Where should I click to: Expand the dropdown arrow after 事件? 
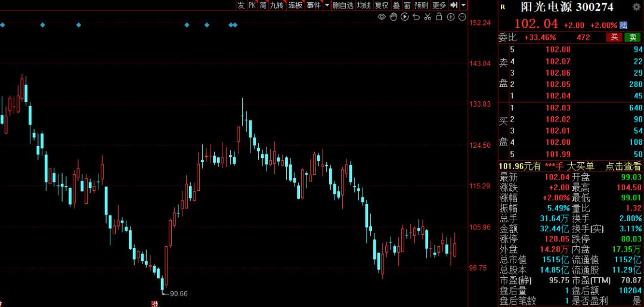(327, 5)
